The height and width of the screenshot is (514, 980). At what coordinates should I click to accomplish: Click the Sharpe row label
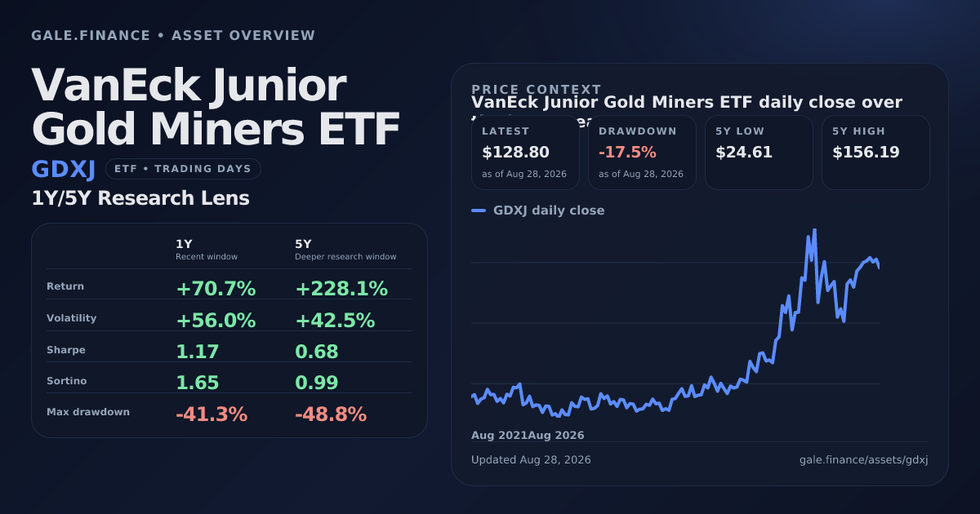click(66, 350)
